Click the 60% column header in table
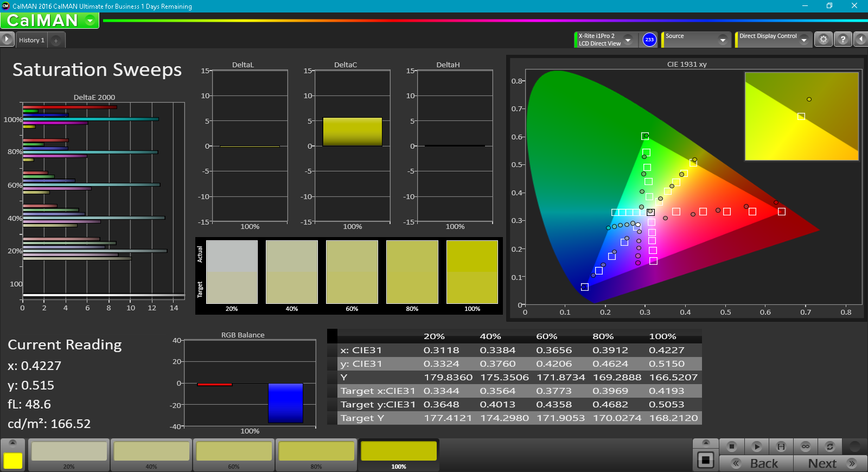Screen dimensions: 868x472 547,336
